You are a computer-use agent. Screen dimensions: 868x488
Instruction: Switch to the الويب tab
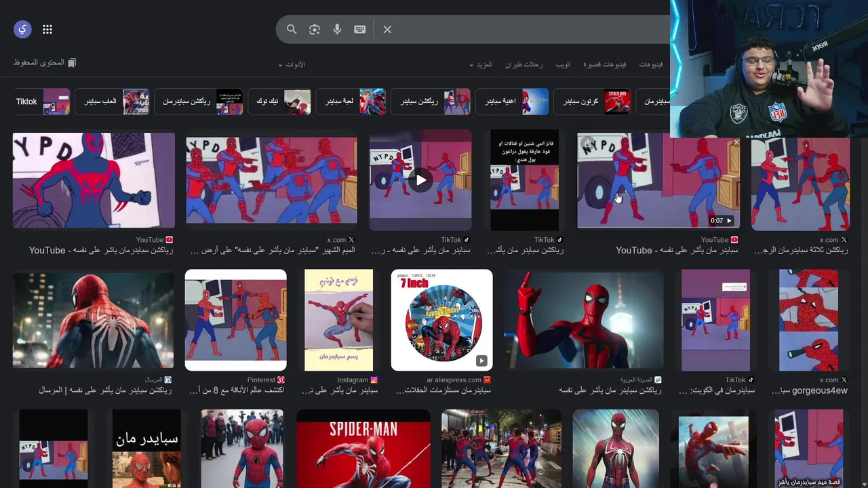pyautogui.click(x=563, y=64)
